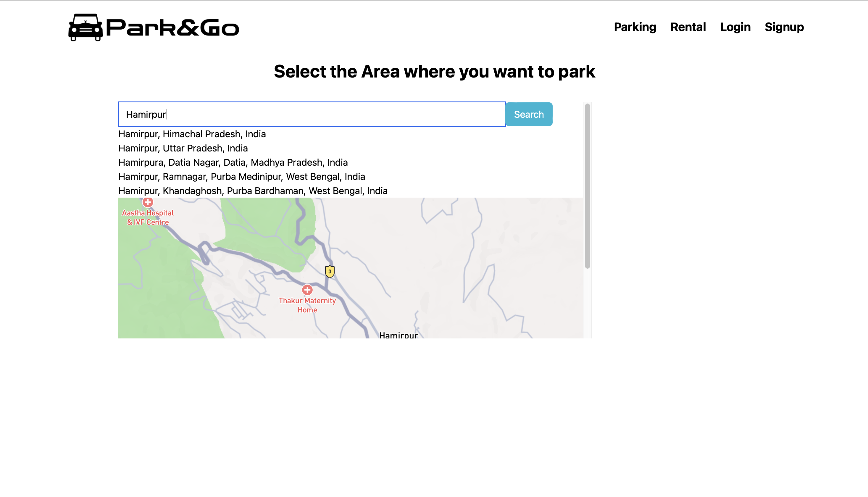Choose Hamirpura, Datia Nagar, Madhya Pradesh suggestion
Viewport: 868px width, 497px height.
(233, 162)
